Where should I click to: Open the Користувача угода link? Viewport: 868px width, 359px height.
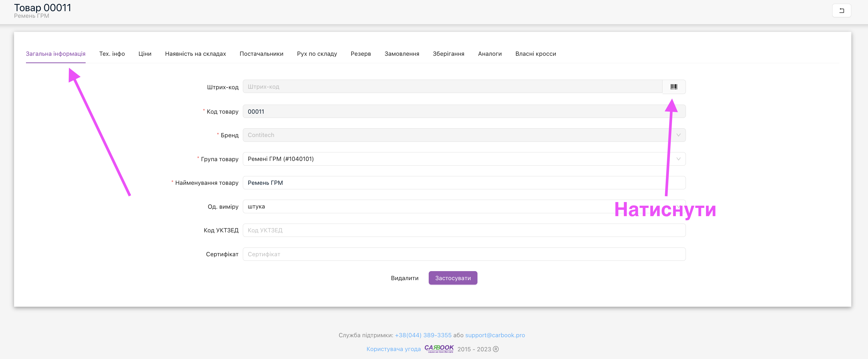[x=393, y=349]
